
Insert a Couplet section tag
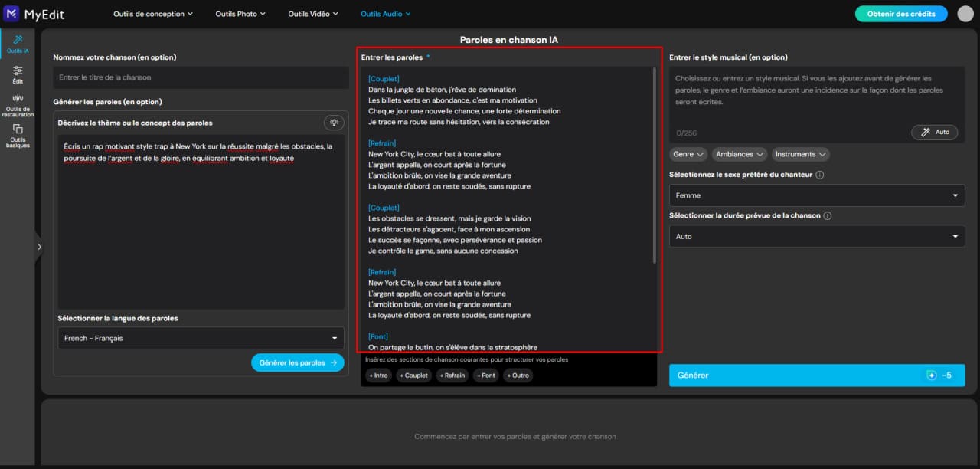413,376
